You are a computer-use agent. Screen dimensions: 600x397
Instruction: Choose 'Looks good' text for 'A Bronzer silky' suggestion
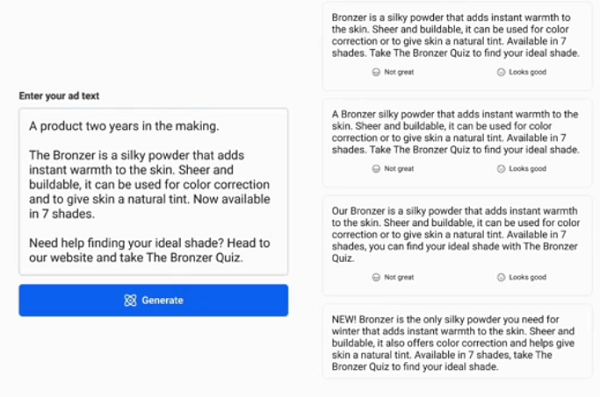[527, 169]
